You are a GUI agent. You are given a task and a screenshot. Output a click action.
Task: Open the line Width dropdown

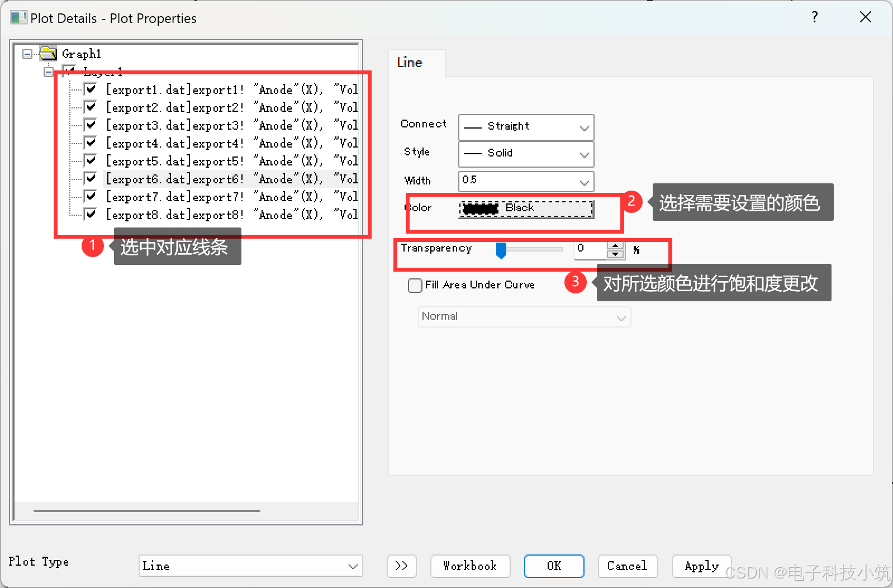click(x=526, y=181)
